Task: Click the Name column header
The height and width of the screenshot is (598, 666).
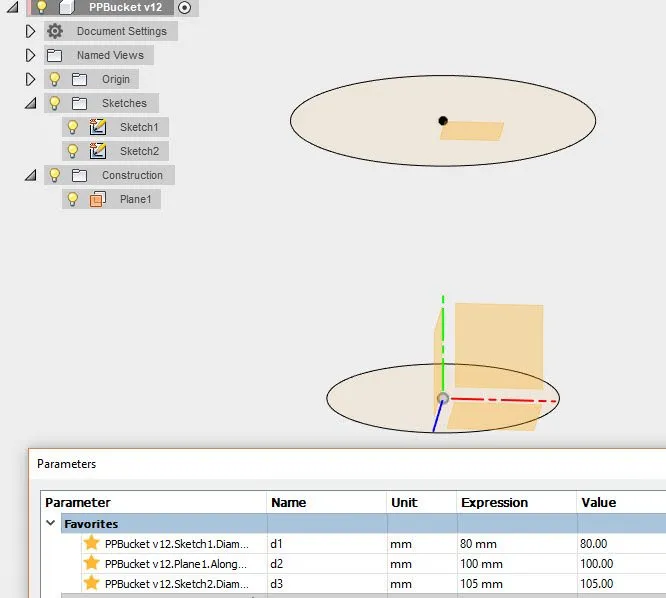Action: [327, 502]
